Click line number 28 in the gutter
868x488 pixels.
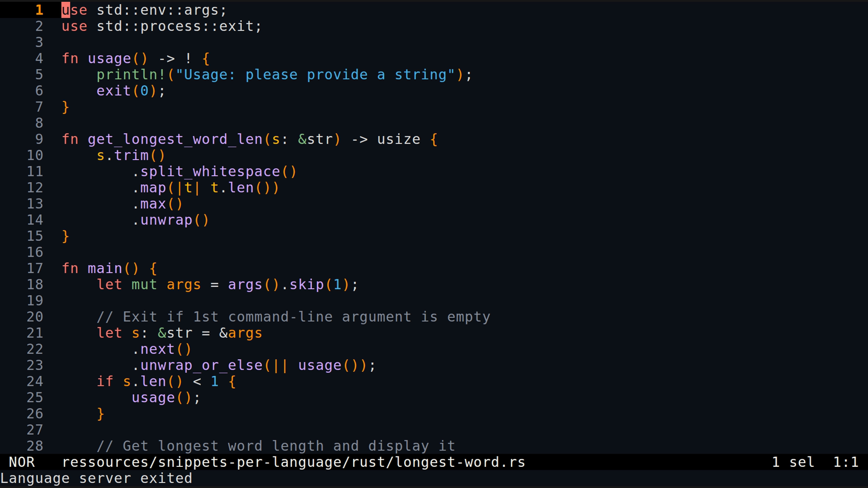35,446
